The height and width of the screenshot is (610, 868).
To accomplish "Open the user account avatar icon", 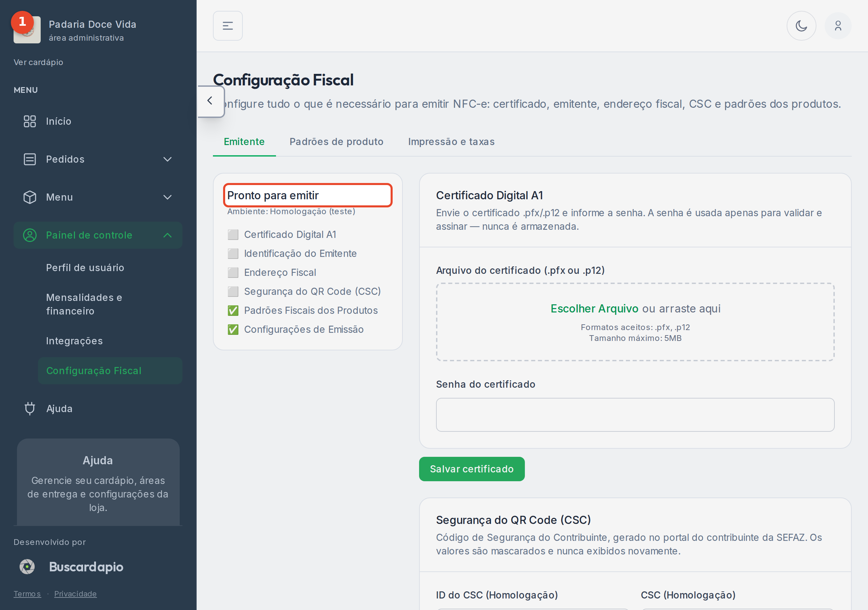I will pos(838,26).
